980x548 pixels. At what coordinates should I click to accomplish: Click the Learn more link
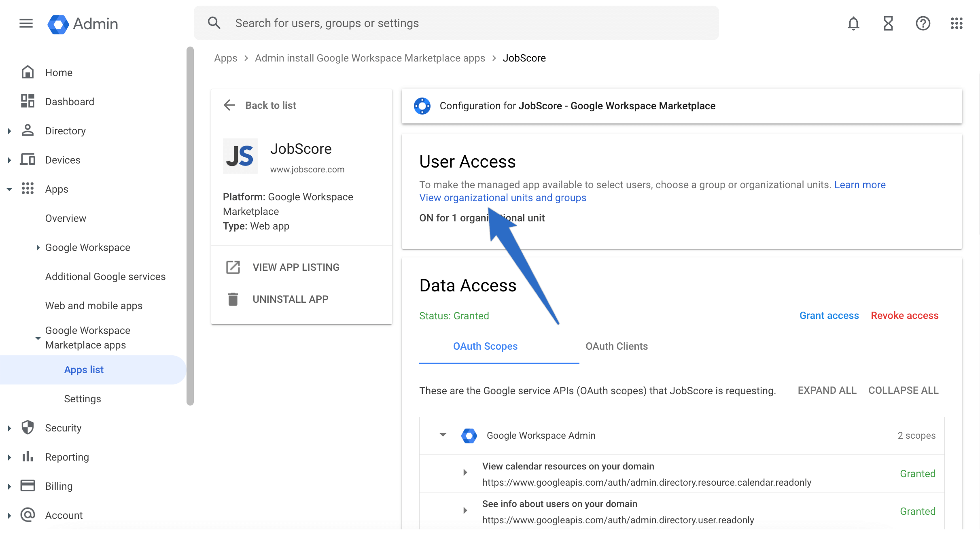pos(860,185)
